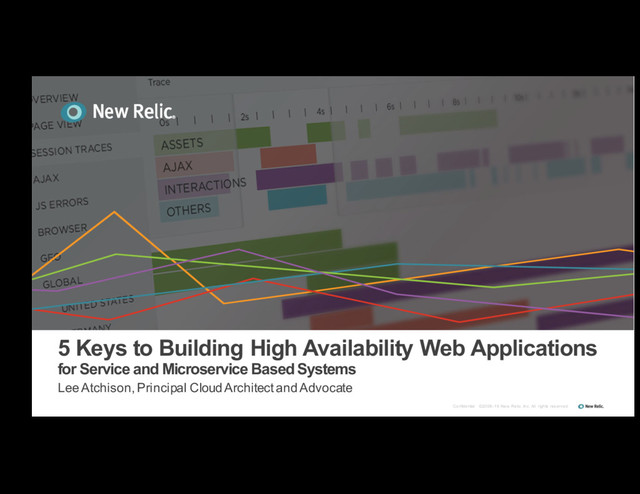Screen dimensions: 640x494
Task: Click the faint copyright text in slide footer
Action: [x=510, y=406]
